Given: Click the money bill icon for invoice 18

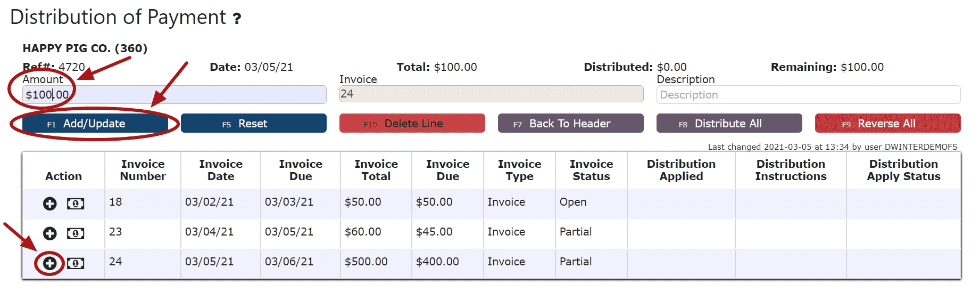Looking at the screenshot, I should click(x=76, y=204).
